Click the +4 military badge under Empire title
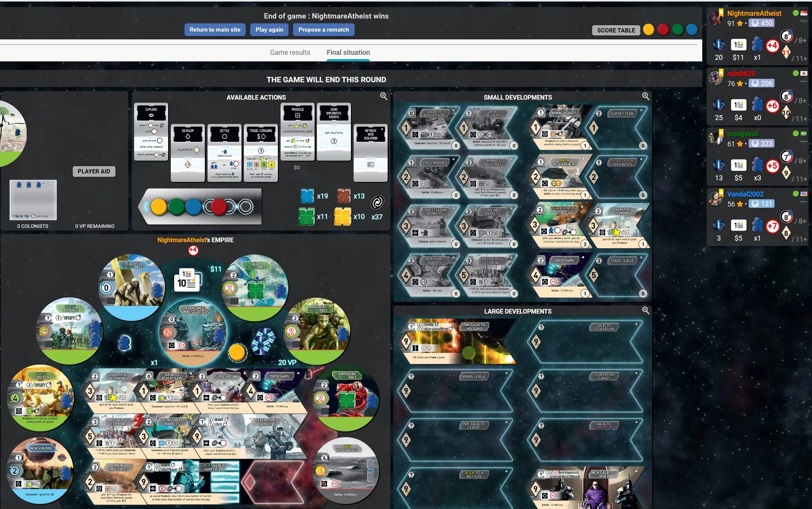The height and width of the screenshot is (509, 812). [193, 251]
